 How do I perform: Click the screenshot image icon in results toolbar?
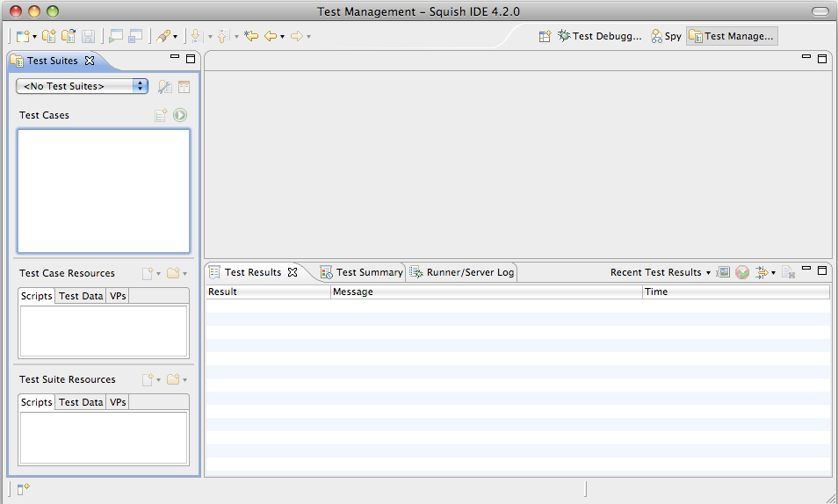point(723,272)
